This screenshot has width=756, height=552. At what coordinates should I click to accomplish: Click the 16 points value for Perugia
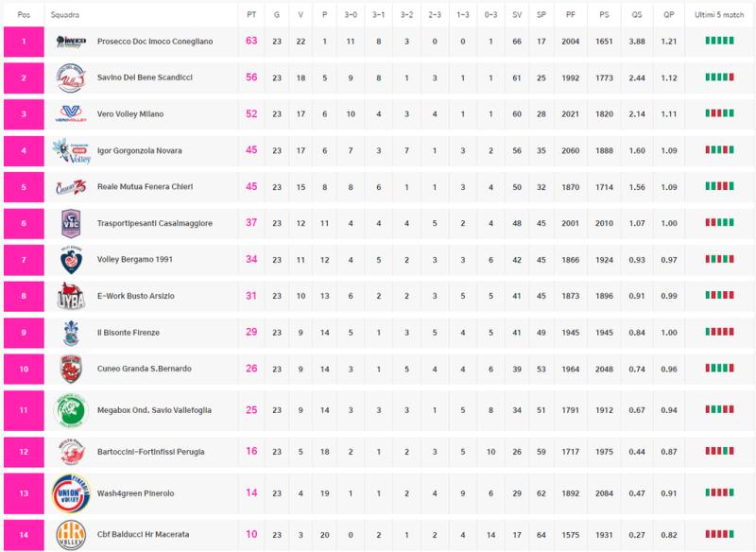click(x=251, y=451)
